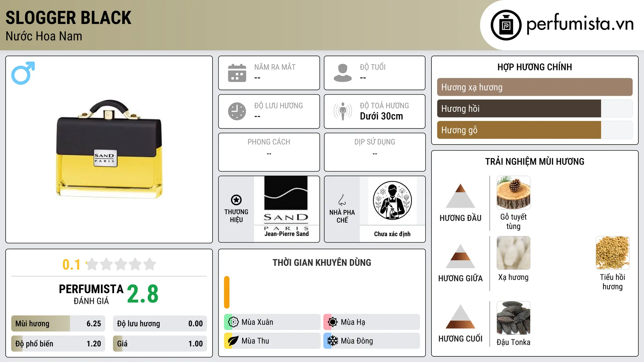
Task: Click the Gỗ tuyết tùng note name
Action: [514, 222]
